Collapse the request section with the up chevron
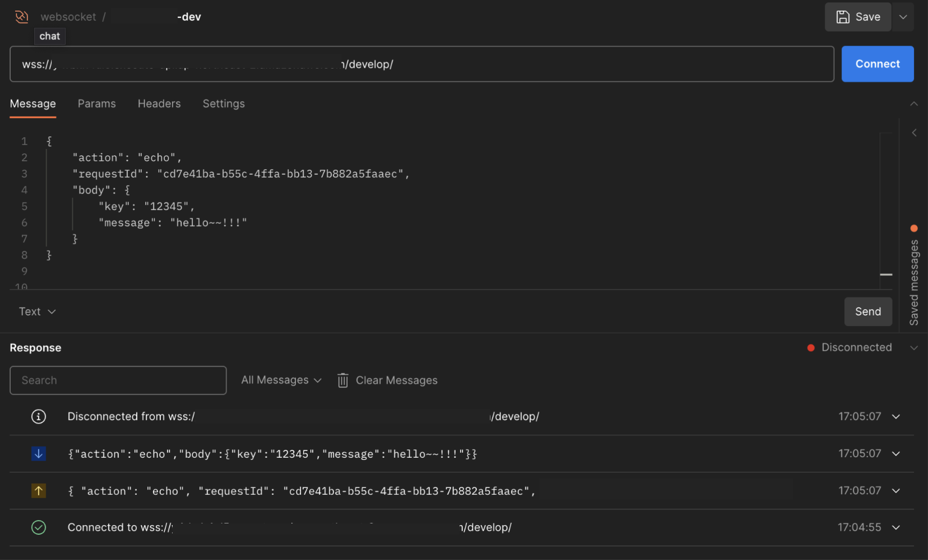The image size is (928, 560). [914, 104]
